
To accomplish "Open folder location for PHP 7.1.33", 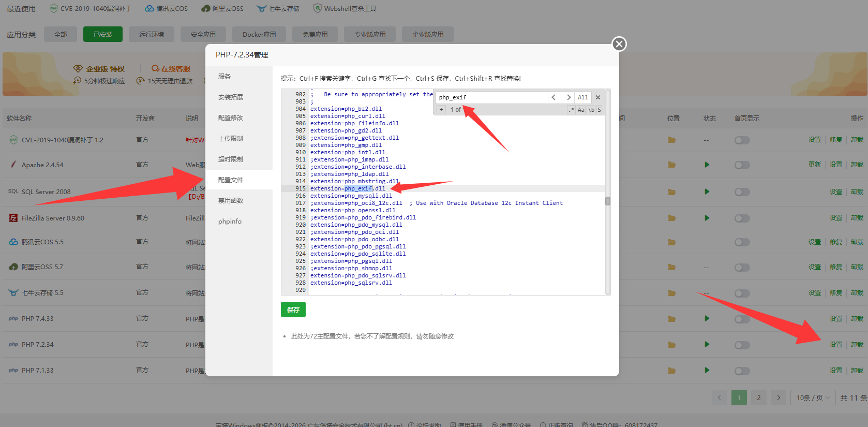I will [x=671, y=371].
